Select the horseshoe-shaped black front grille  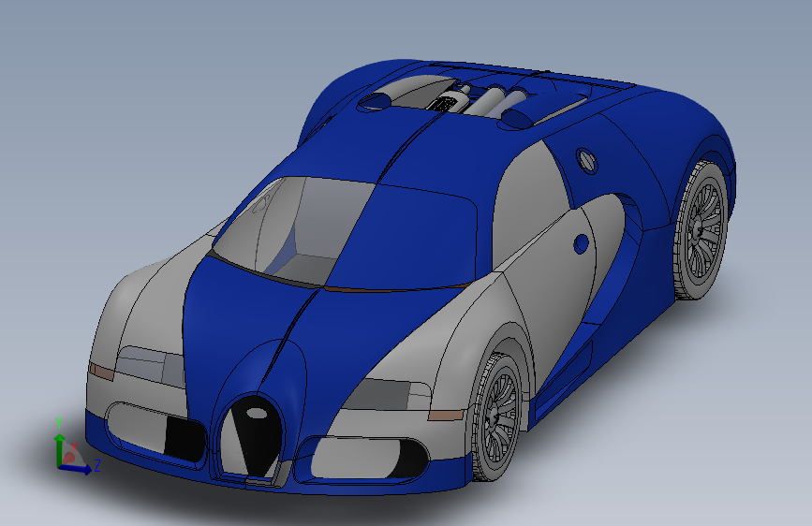point(253,434)
